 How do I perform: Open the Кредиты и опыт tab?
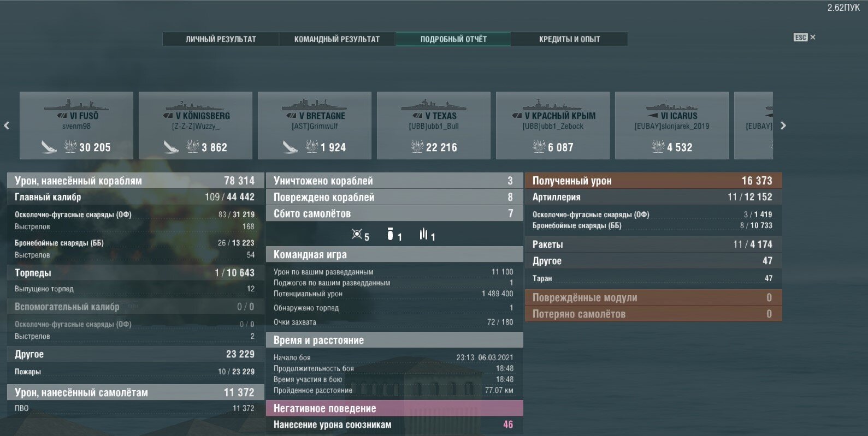[569, 39]
